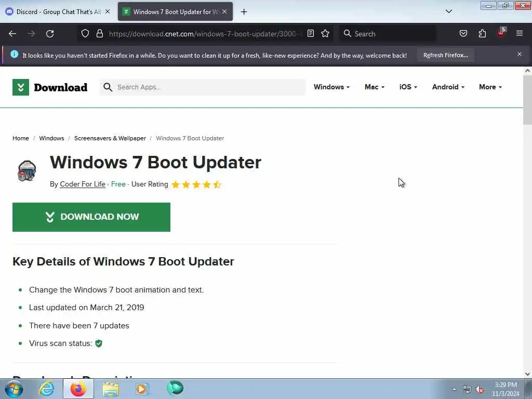Click the scrollbar down arrow

(x=528, y=374)
